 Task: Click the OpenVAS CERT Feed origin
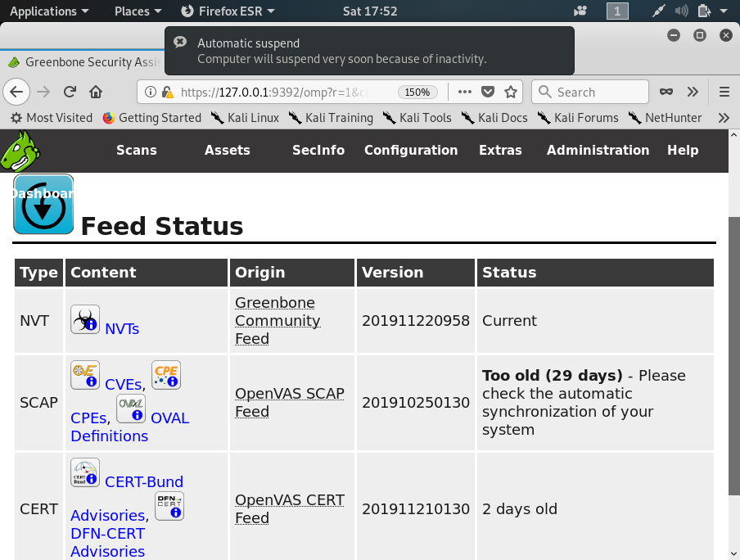point(290,508)
